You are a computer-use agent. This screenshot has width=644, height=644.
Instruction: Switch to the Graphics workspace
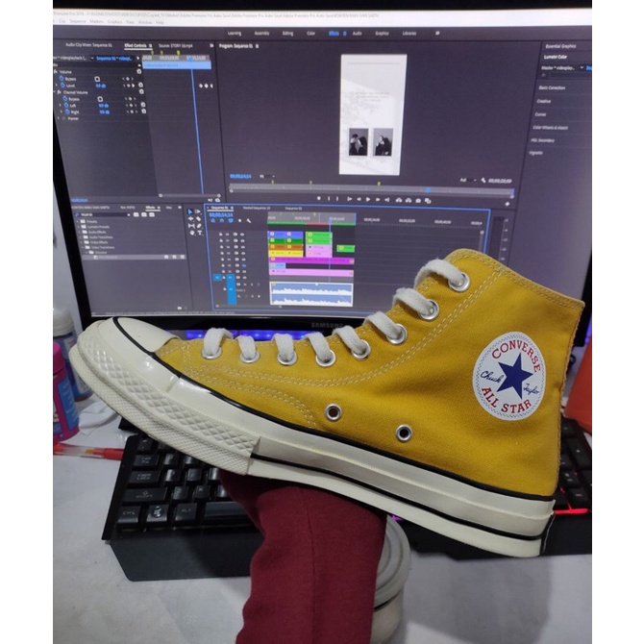382,34
